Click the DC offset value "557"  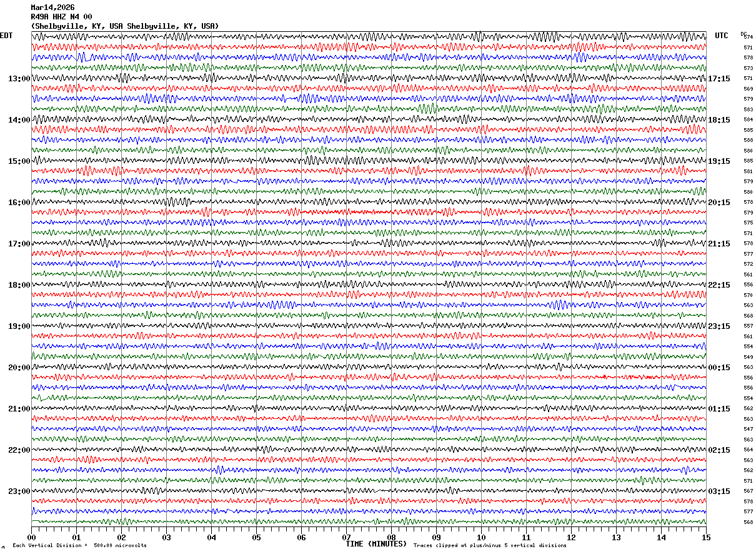pos(748,326)
